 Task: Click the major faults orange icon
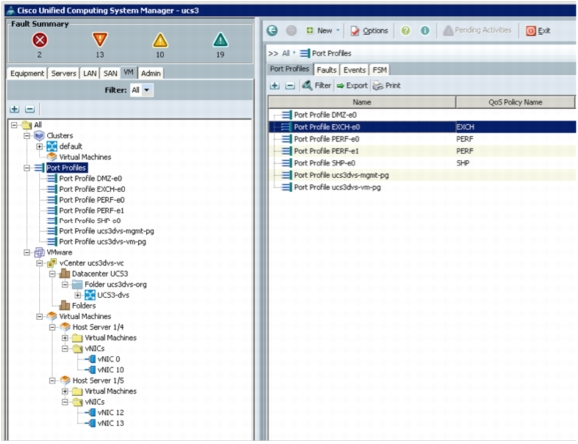pos(100,40)
